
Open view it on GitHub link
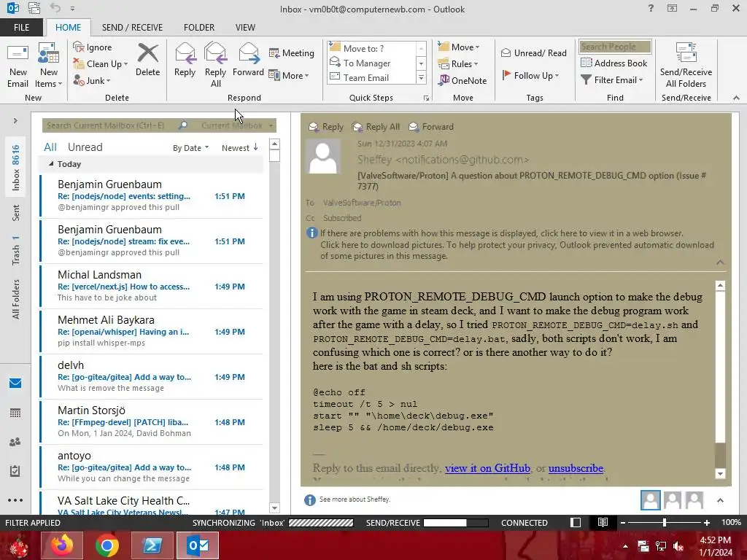click(487, 468)
